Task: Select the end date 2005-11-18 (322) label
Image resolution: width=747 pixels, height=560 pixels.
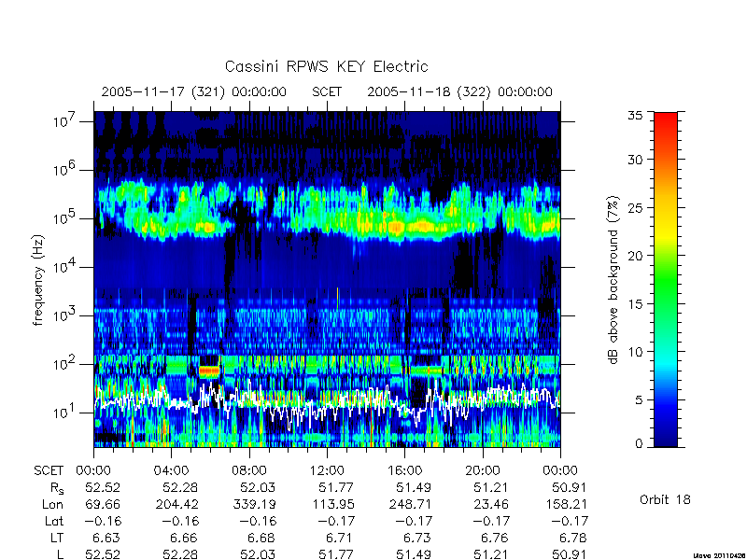Action: tap(429, 91)
